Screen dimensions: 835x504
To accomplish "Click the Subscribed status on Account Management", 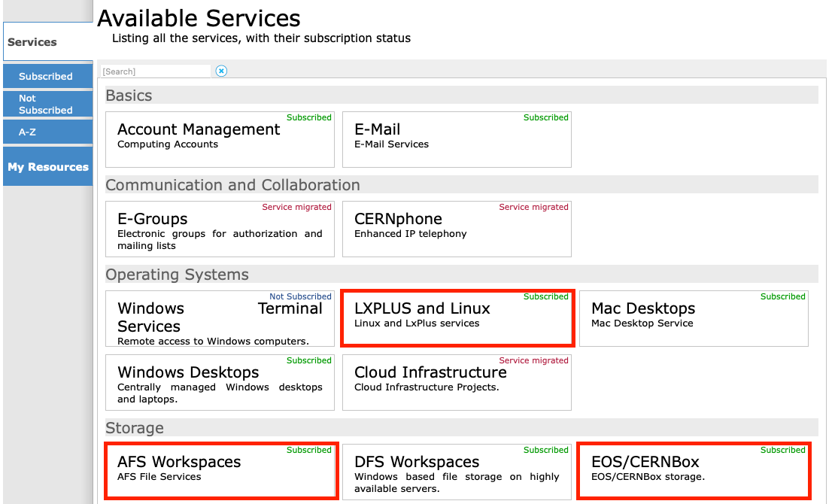I will [x=309, y=117].
